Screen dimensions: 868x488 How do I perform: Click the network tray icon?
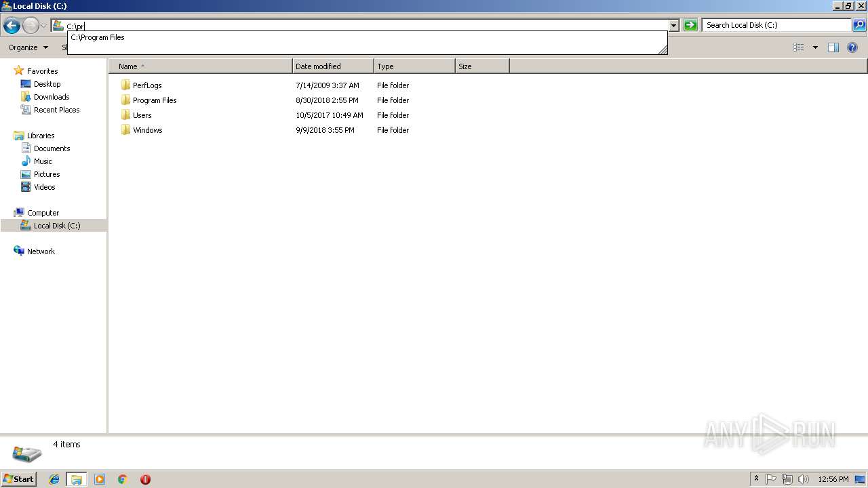click(x=787, y=479)
